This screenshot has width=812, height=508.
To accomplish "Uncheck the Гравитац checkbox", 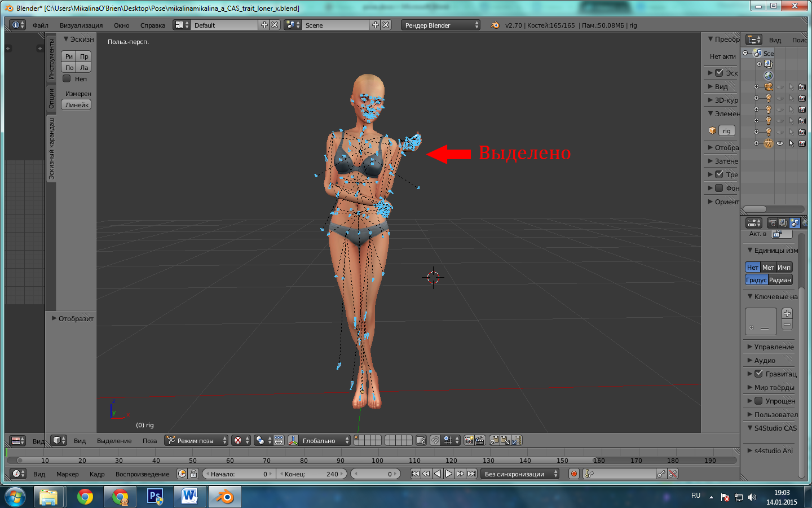I will [758, 374].
